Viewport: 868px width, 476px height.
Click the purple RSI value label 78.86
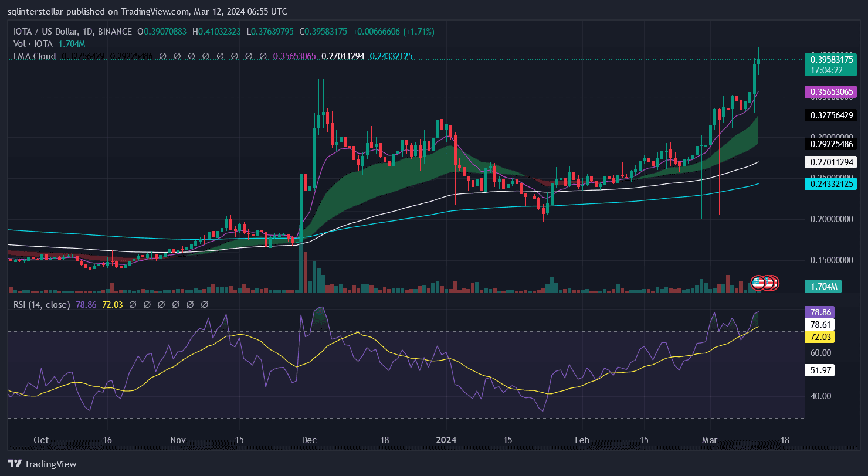pyautogui.click(x=820, y=312)
